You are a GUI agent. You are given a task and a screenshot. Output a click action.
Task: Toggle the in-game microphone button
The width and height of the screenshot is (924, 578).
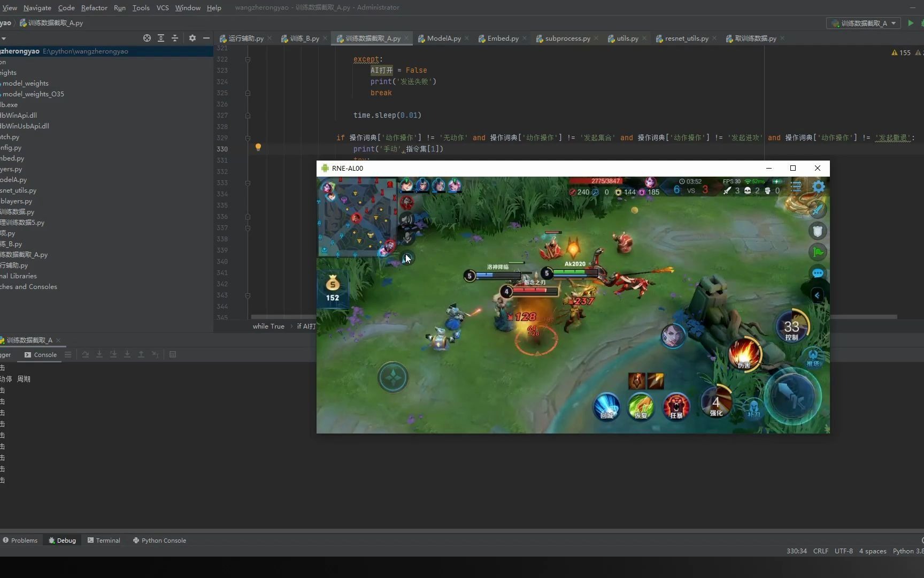[x=407, y=237]
